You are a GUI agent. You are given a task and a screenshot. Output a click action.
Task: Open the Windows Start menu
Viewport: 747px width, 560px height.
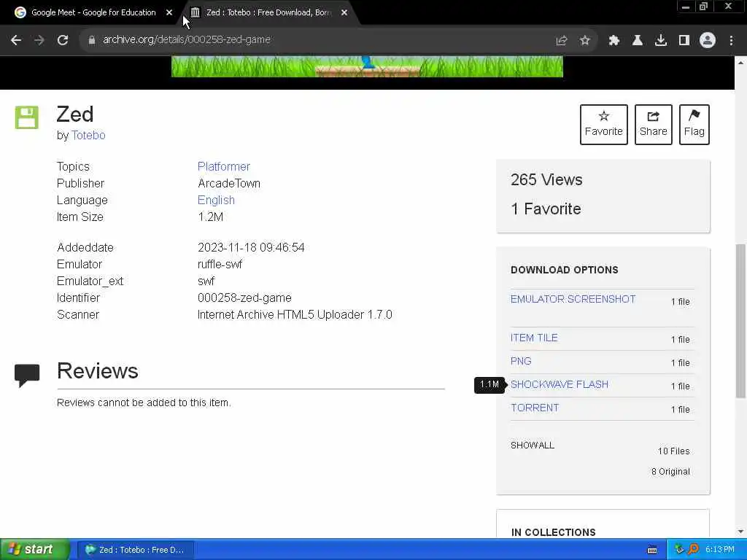click(x=35, y=550)
